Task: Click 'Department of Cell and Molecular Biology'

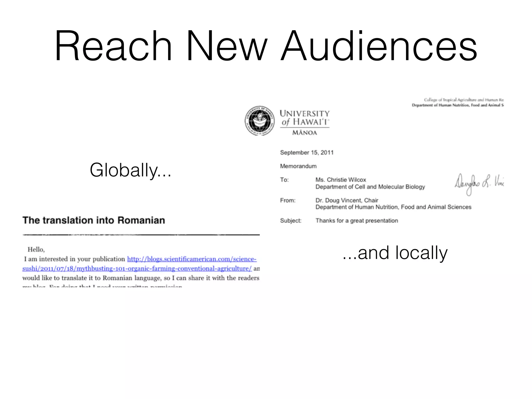Action: [370, 187]
